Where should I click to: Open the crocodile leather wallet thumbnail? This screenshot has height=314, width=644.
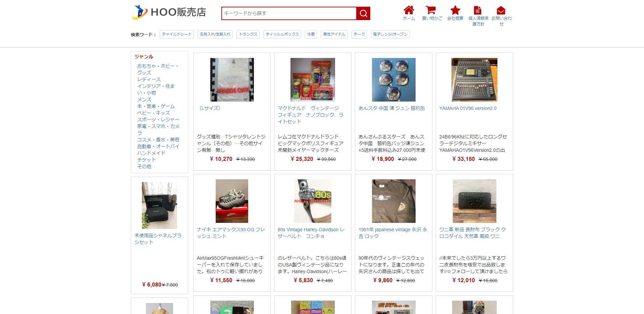474,201
